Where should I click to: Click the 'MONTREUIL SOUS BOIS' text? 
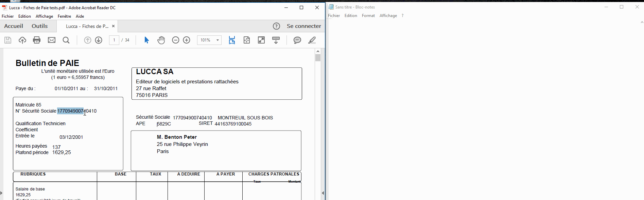click(245, 118)
